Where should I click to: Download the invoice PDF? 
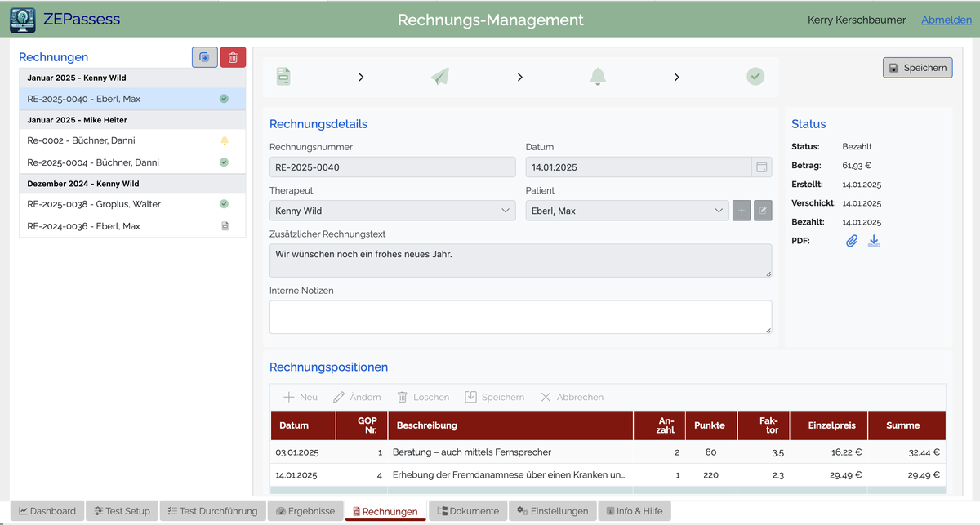coord(874,241)
